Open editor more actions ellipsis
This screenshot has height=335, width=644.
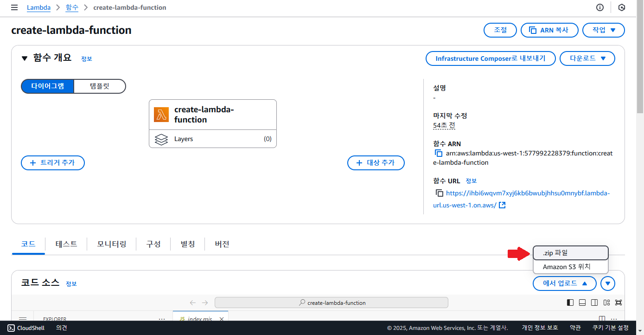click(614, 319)
